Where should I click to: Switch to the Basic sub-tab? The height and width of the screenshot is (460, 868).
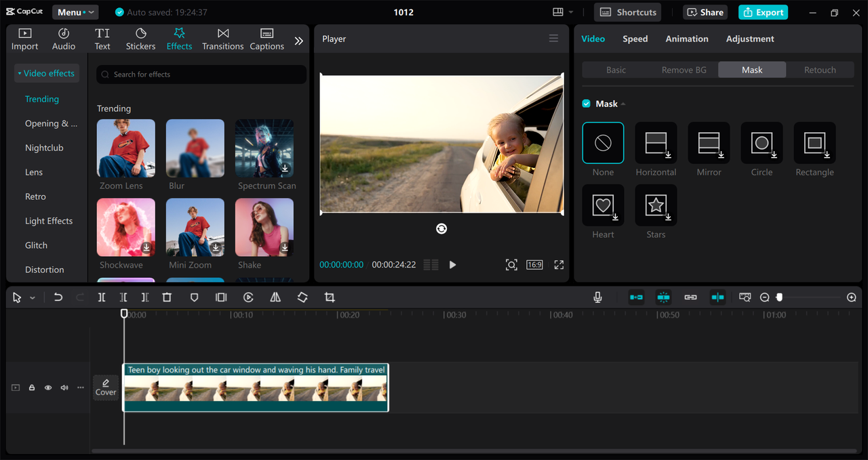(616, 70)
